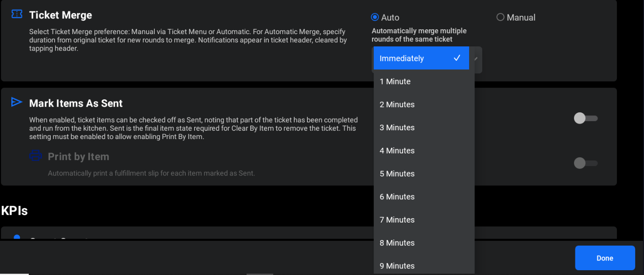Pick the 9 Minutes option
This screenshot has width=644, height=275.
(397, 266)
